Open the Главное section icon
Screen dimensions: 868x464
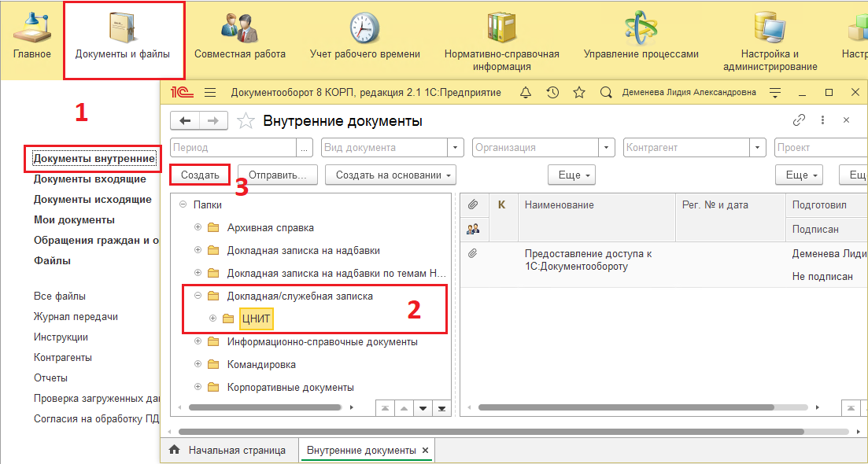[x=32, y=28]
